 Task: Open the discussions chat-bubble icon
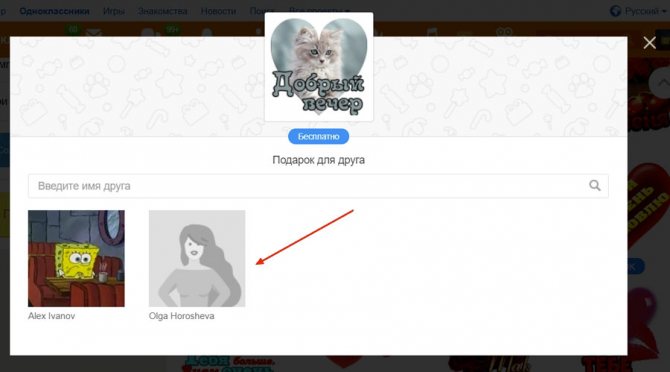click(x=148, y=32)
